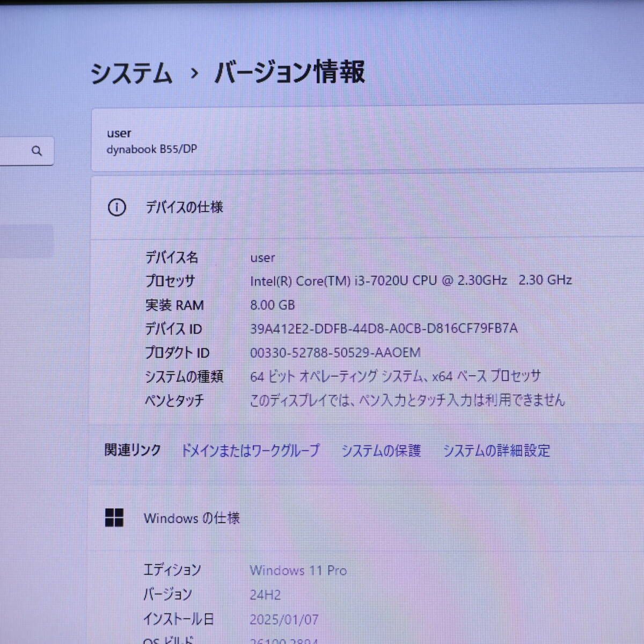
Task: Click the 実装 RAM label
Action: point(174,305)
